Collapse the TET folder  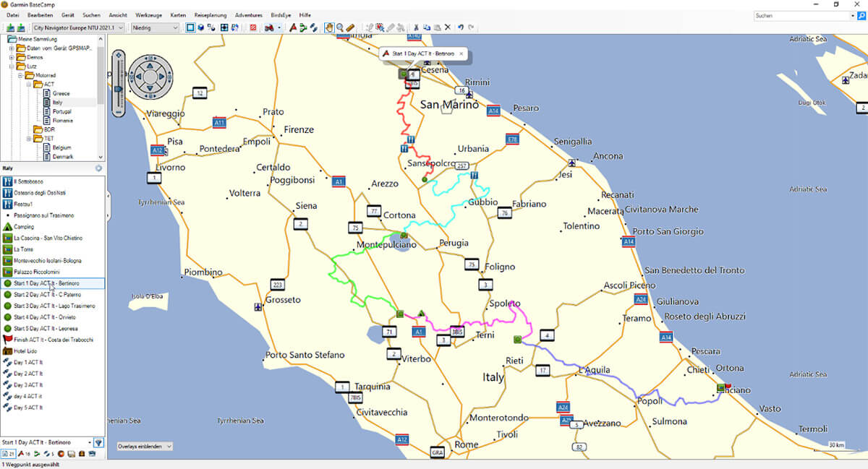[x=29, y=139]
